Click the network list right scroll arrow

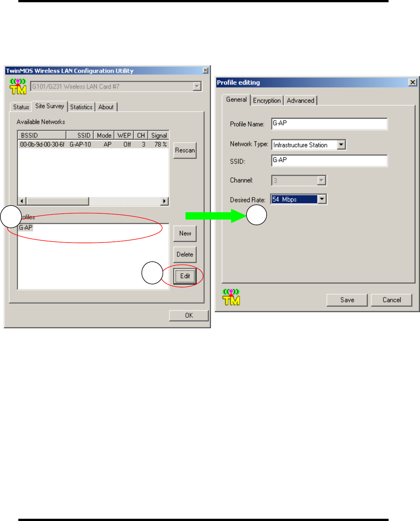(x=164, y=201)
